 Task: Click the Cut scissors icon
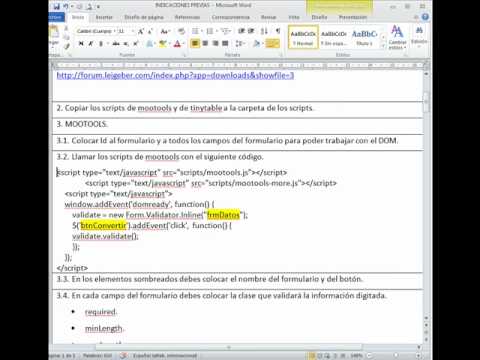(x=66, y=28)
